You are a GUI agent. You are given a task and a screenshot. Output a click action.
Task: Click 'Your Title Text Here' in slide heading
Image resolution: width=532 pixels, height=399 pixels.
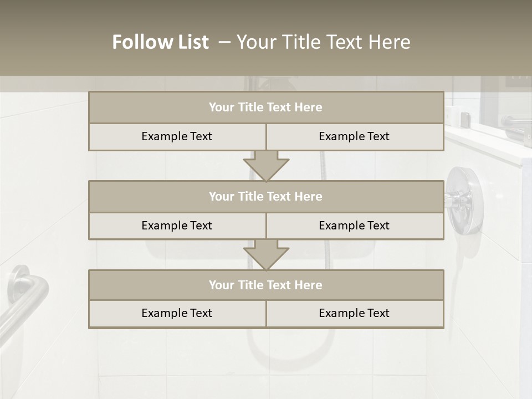point(323,42)
